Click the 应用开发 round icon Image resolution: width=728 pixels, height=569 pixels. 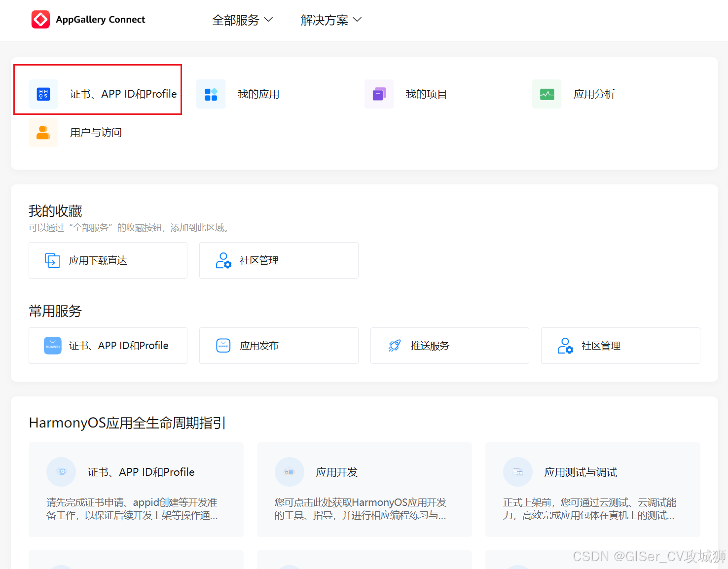pos(290,472)
